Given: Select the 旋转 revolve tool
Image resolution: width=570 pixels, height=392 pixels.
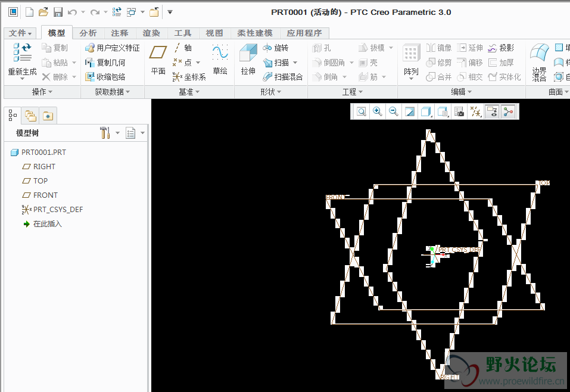Looking at the screenshot, I should (276, 48).
